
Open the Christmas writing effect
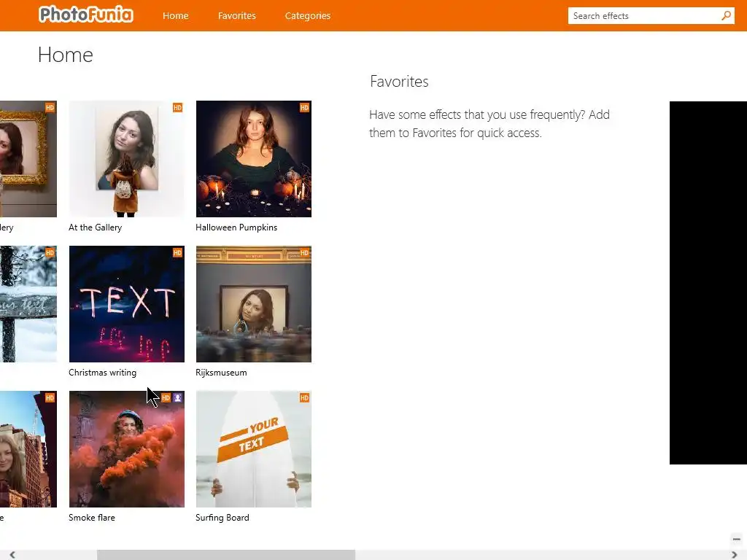point(127,304)
